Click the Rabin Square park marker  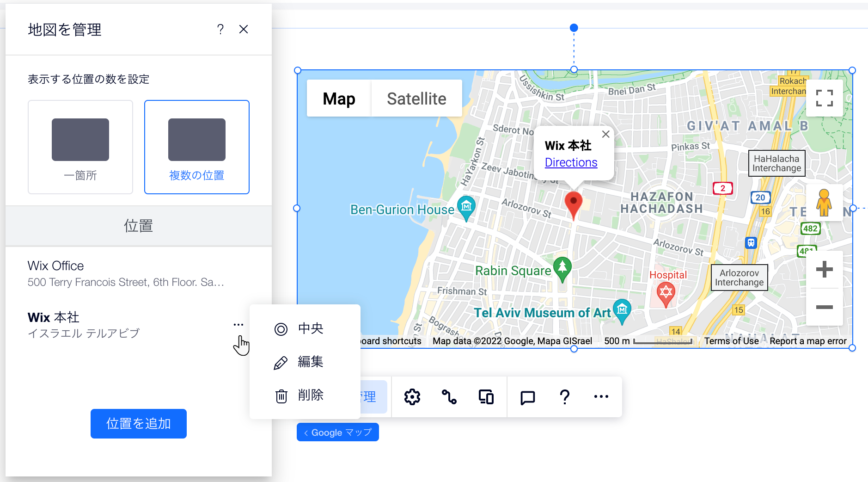(562, 269)
